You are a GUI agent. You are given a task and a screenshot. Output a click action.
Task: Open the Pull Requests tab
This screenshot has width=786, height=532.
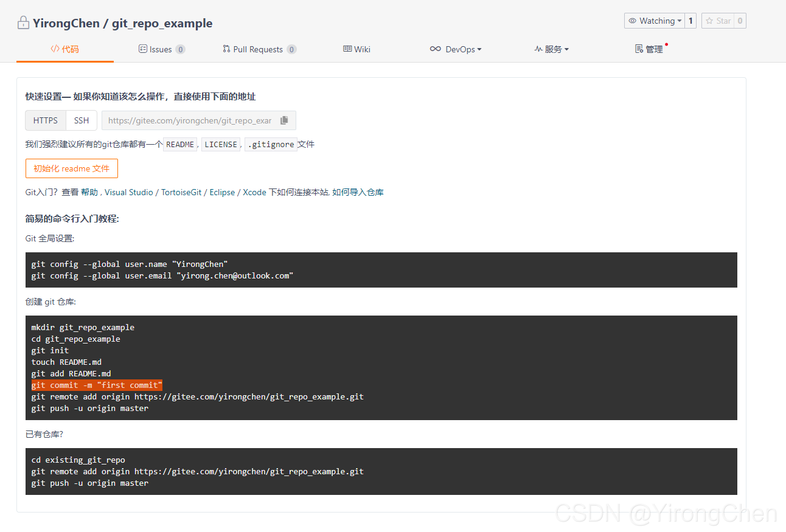(260, 49)
